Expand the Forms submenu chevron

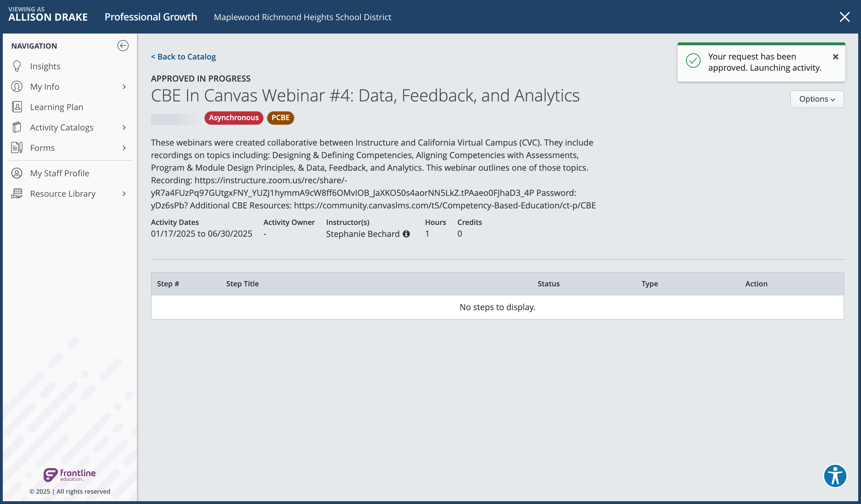coord(124,148)
